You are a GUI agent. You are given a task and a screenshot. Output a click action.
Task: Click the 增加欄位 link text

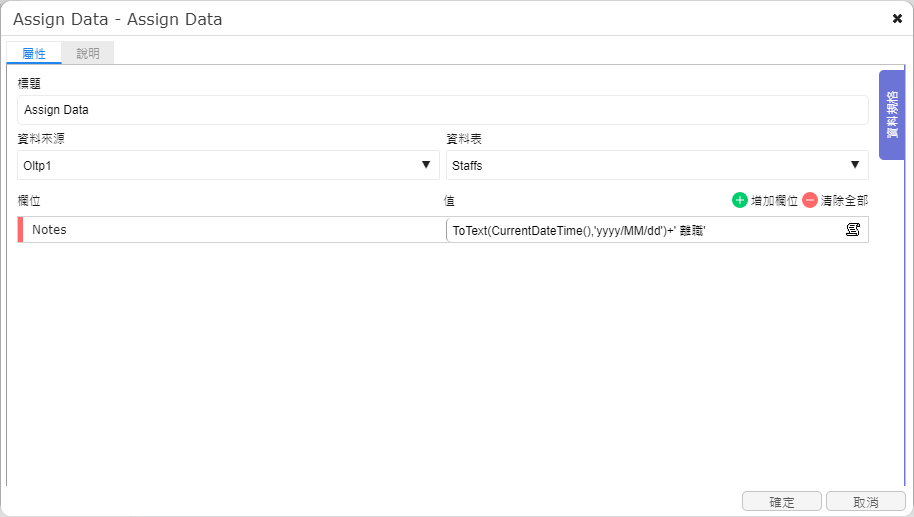click(774, 201)
